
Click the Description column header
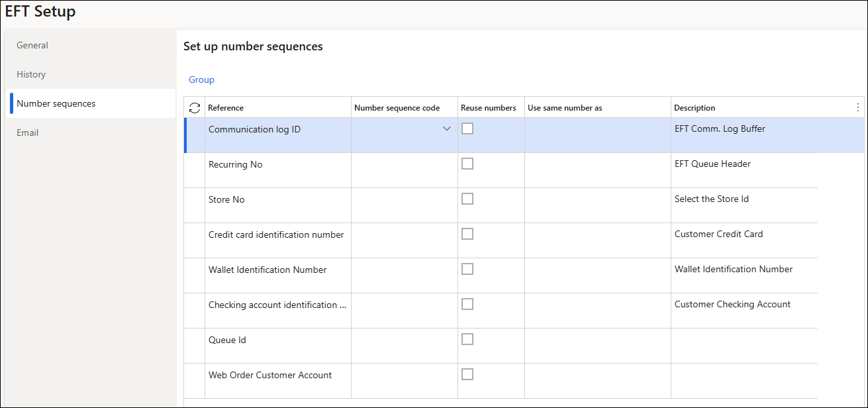click(761, 107)
